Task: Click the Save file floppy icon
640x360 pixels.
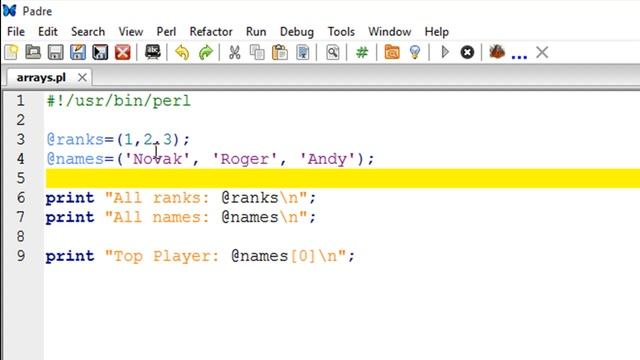Action: coord(56,53)
